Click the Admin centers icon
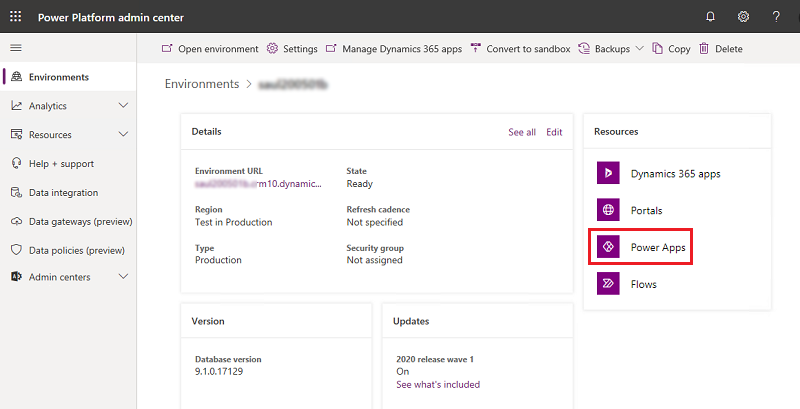The image size is (800, 409). pyautogui.click(x=17, y=277)
